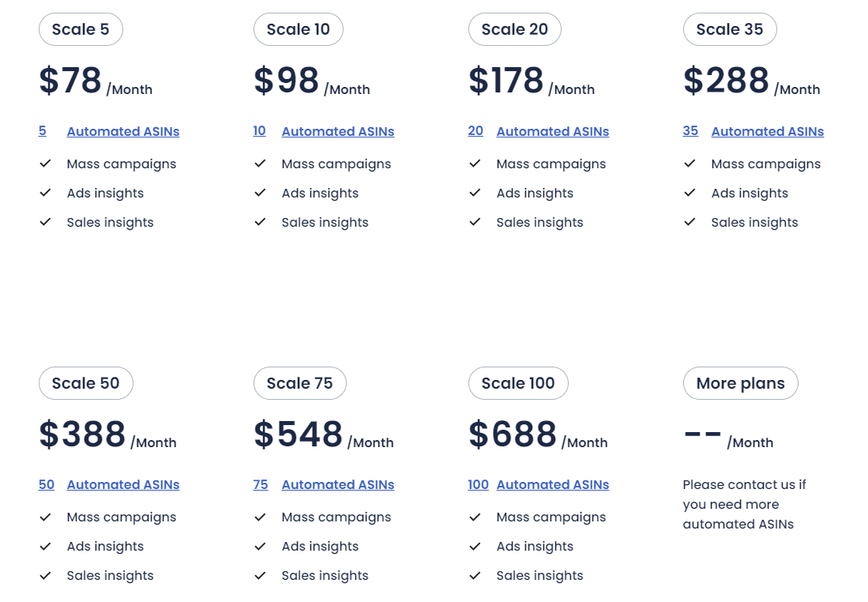The width and height of the screenshot is (868, 602).
Task: Open Automated ASINs link under Scale 10
Action: [x=338, y=132]
